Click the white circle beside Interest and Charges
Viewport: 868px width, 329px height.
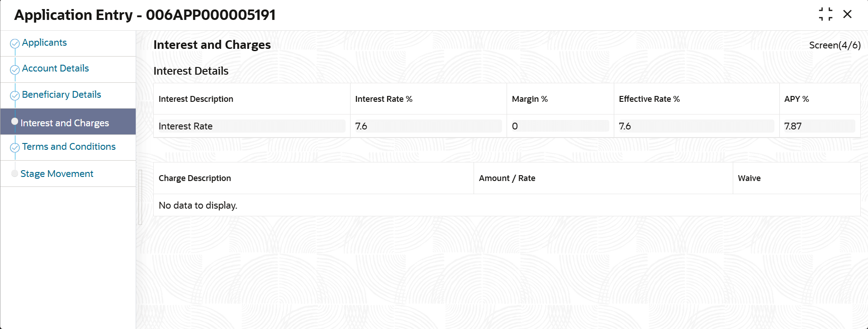coord(14,121)
